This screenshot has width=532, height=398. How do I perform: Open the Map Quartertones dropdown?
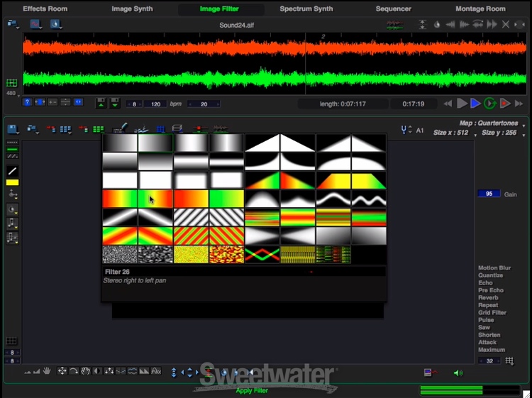click(x=491, y=123)
